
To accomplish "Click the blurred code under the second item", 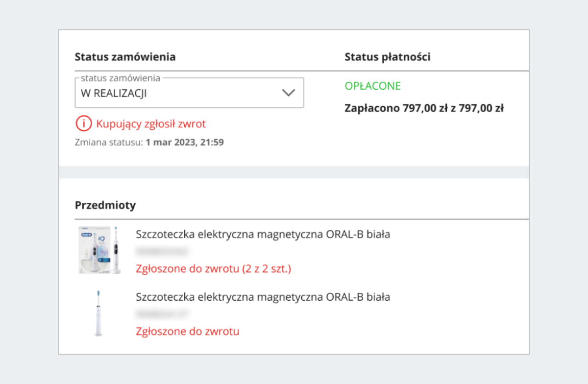I will point(162,314).
